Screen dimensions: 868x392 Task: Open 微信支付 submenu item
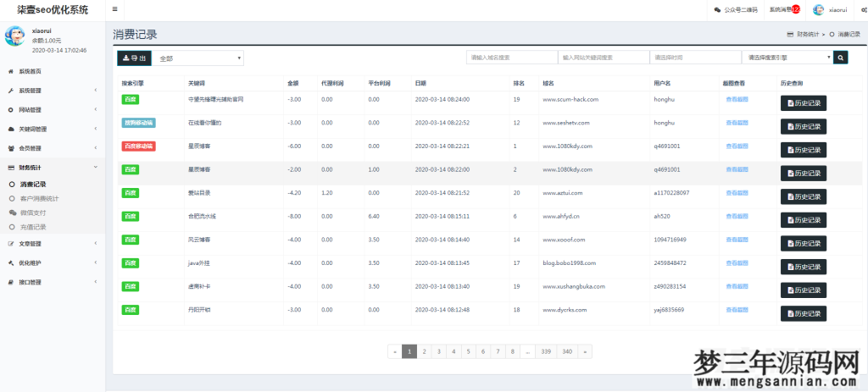coord(33,213)
